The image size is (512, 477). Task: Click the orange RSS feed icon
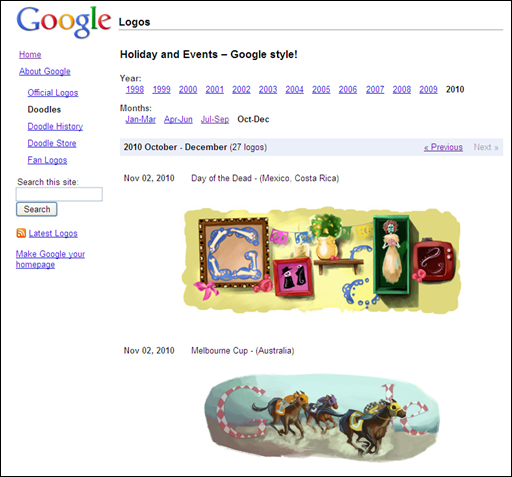coord(21,233)
